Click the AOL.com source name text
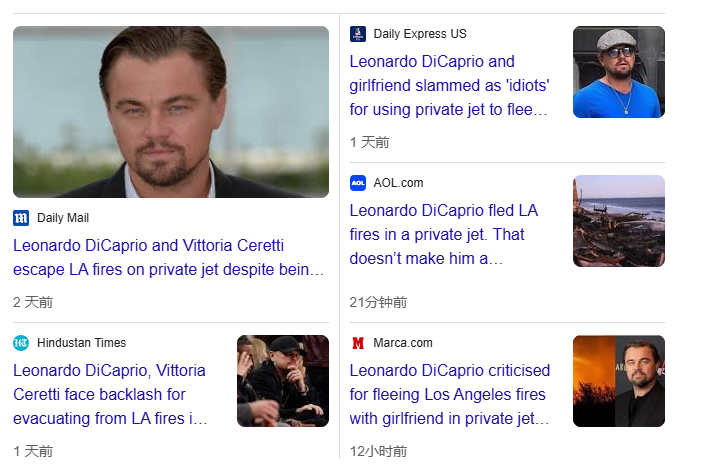This screenshot has height=473, width=703. [398, 183]
